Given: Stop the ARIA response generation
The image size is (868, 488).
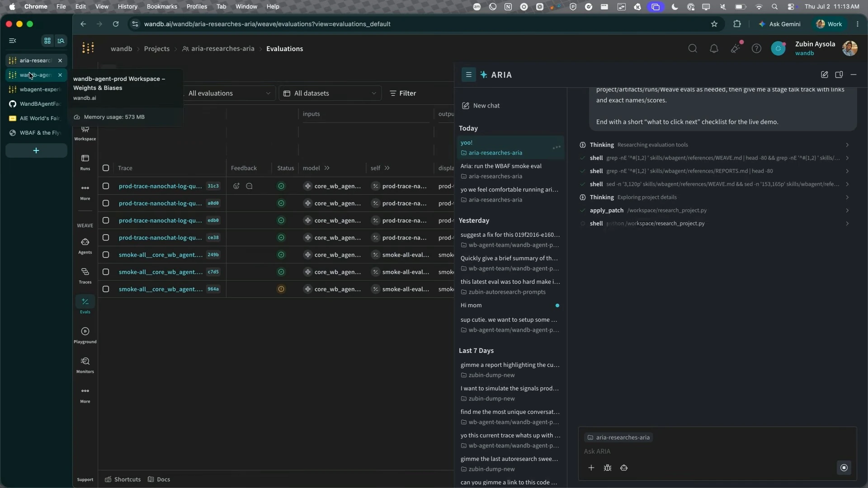Looking at the screenshot, I should click(x=844, y=468).
